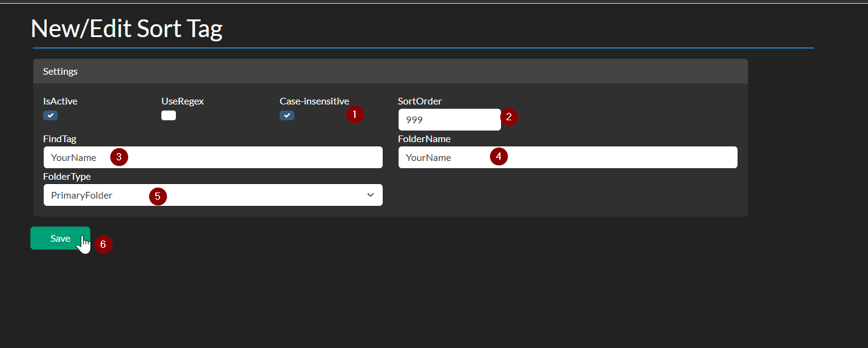Screen dimensions: 868x348
Task: Click the SortOrder label
Action: coord(420,101)
